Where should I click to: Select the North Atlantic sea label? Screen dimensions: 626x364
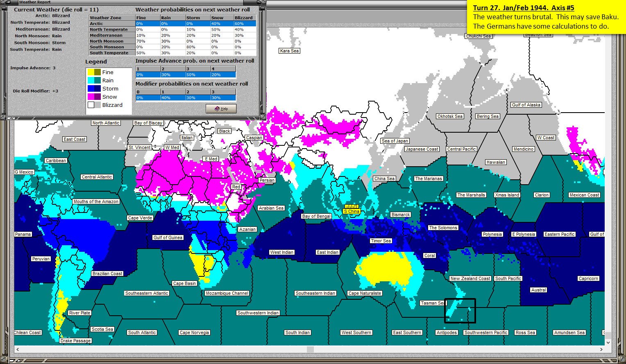point(106,123)
